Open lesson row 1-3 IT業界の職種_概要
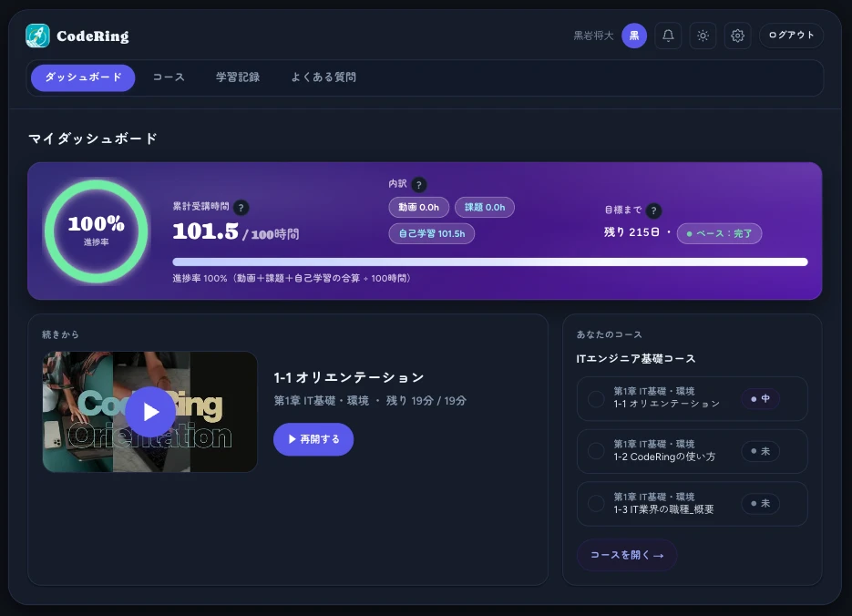 tap(692, 504)
